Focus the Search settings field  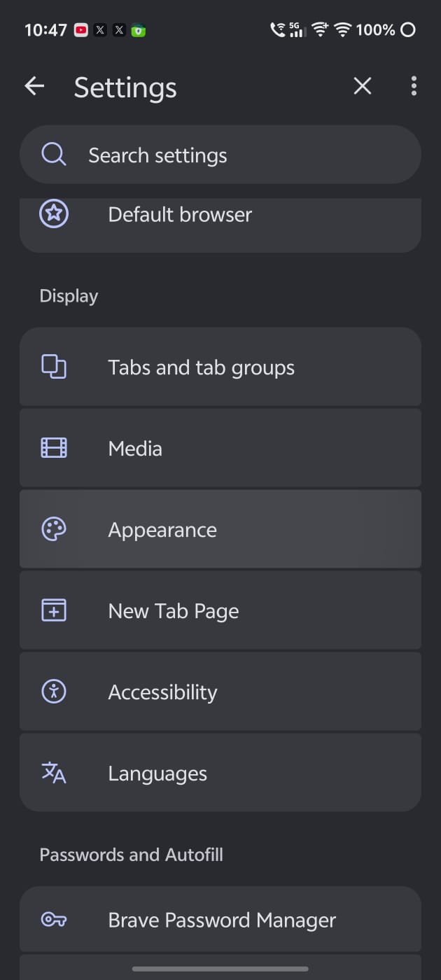[x=220, y=155]
